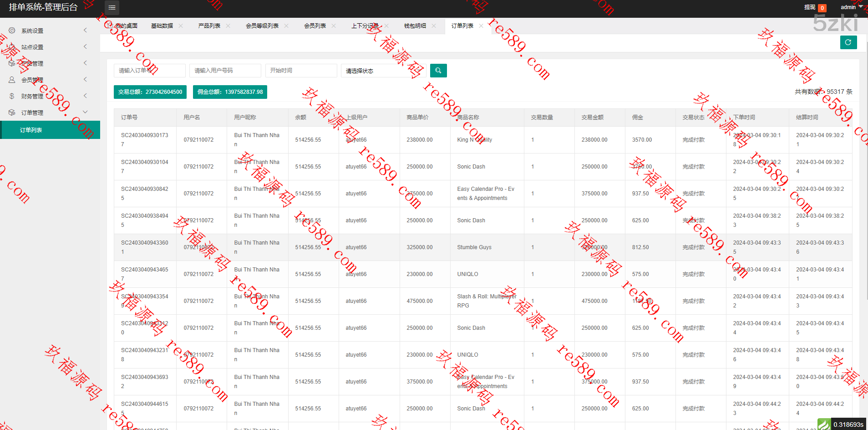Close the 钱包明细 tab
The image size is (868, 430).
tap(434, 26)
